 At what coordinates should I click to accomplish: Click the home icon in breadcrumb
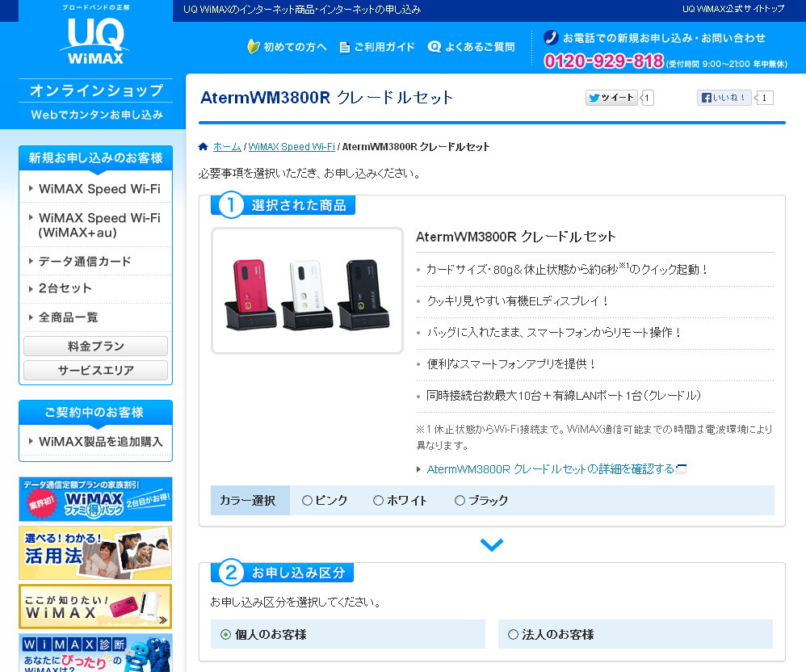[203, 146]
